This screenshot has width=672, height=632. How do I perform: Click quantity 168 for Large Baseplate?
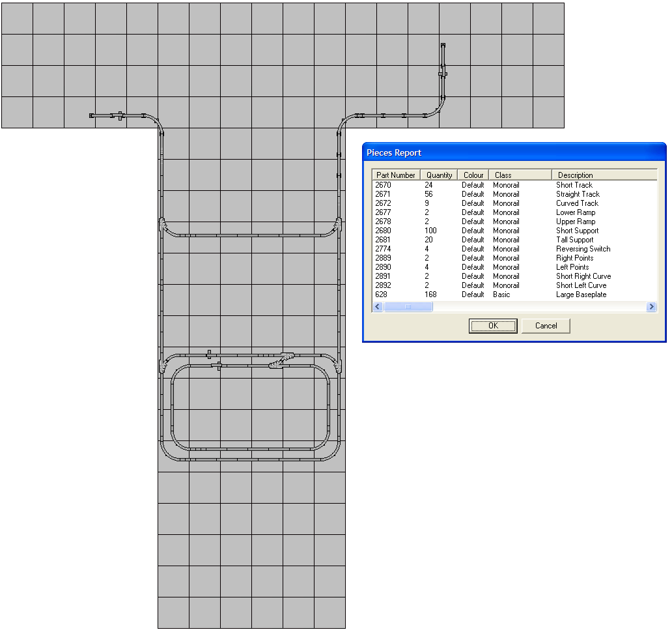coord(430,294)
